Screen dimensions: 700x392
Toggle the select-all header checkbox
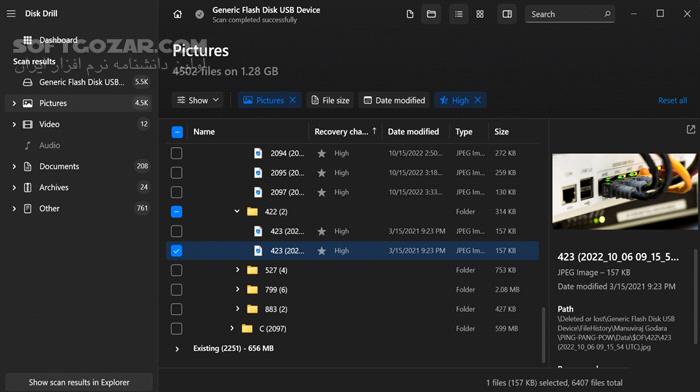[177, 132]
